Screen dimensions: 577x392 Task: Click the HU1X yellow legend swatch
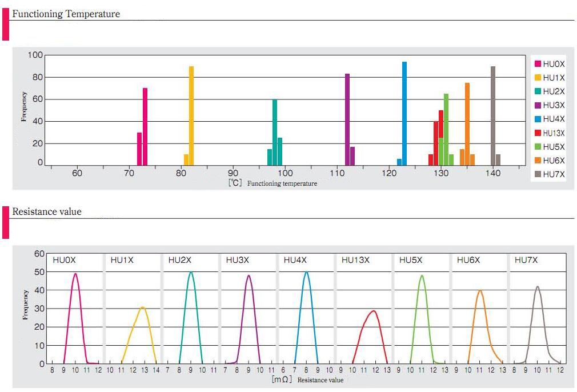[538, 77]
